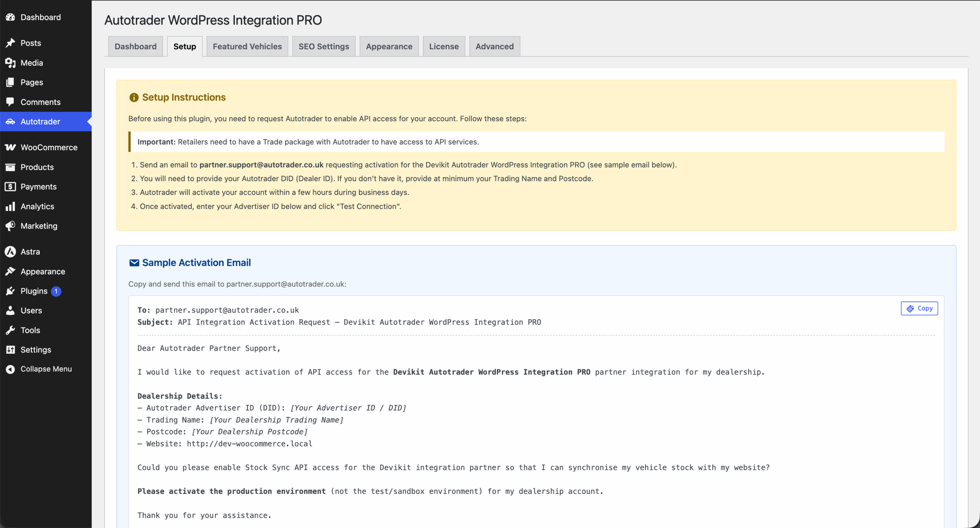The width and height of the screenshot is (980, 528).
Task: Click the Dashboard gauge icon in sidebar
Action: point(10,17)
